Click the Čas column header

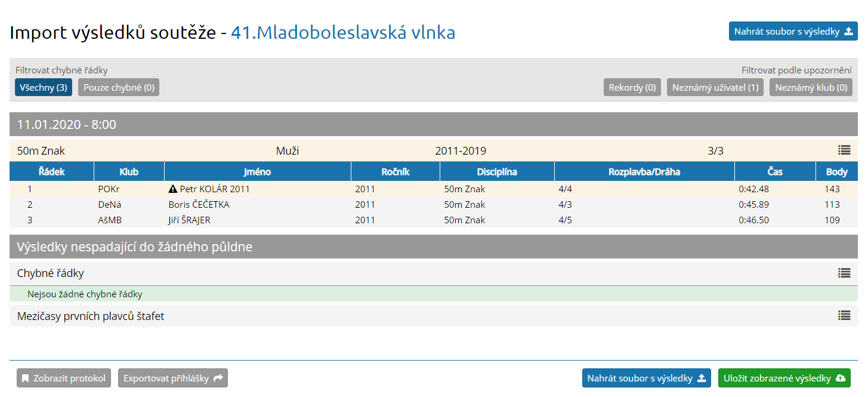[x=774, y=172]
